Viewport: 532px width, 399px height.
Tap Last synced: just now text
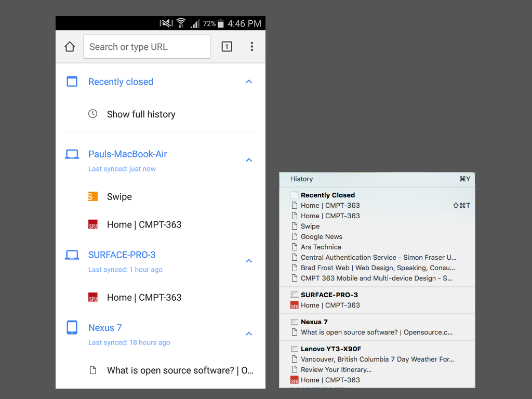(x=122, y=169)
